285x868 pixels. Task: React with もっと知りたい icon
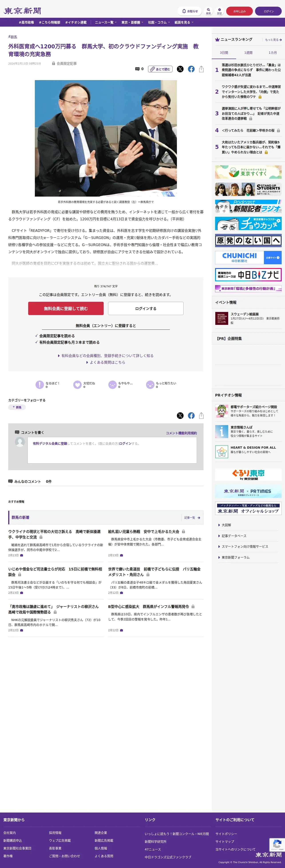point(150,385)
